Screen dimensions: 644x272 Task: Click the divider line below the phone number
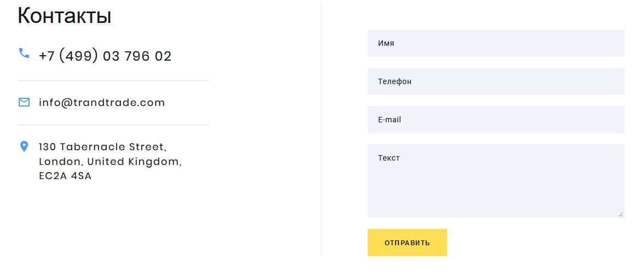point(113,80)
